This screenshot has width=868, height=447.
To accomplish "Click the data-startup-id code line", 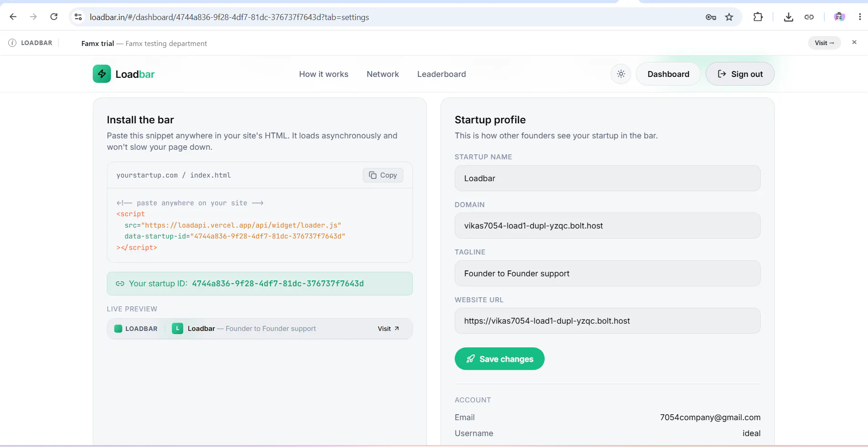I will click(235, 236).
